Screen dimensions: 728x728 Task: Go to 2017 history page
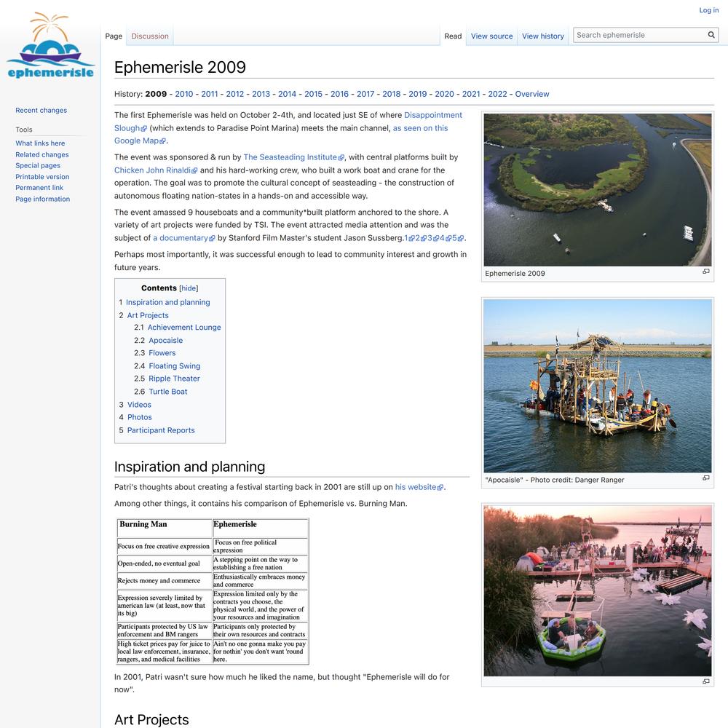(365, 94)
